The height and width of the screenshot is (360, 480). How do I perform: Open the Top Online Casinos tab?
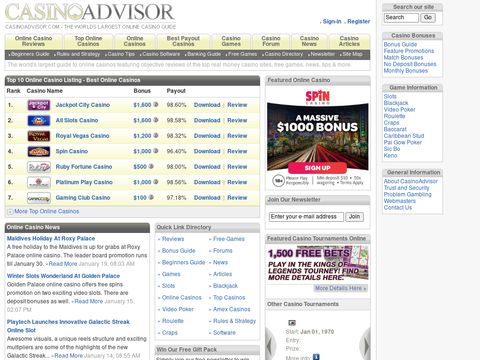(x=88, y=41)
